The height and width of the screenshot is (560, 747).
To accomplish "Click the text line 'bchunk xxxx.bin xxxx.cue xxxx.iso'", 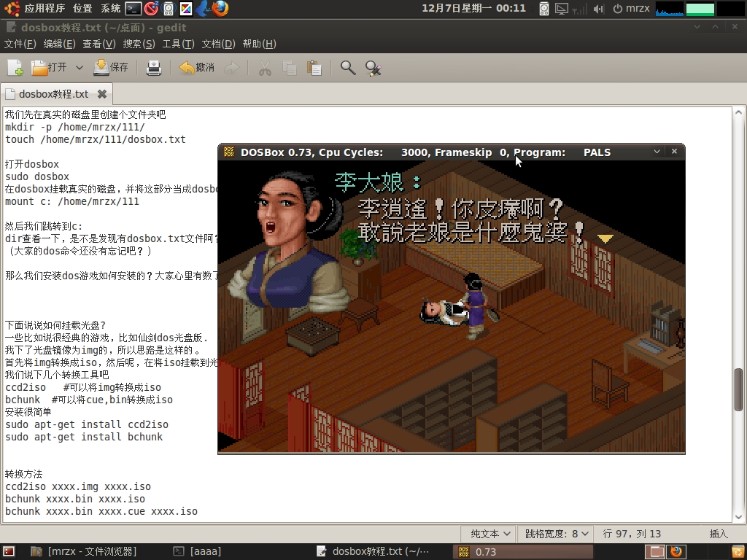I will tap(101, 511).
